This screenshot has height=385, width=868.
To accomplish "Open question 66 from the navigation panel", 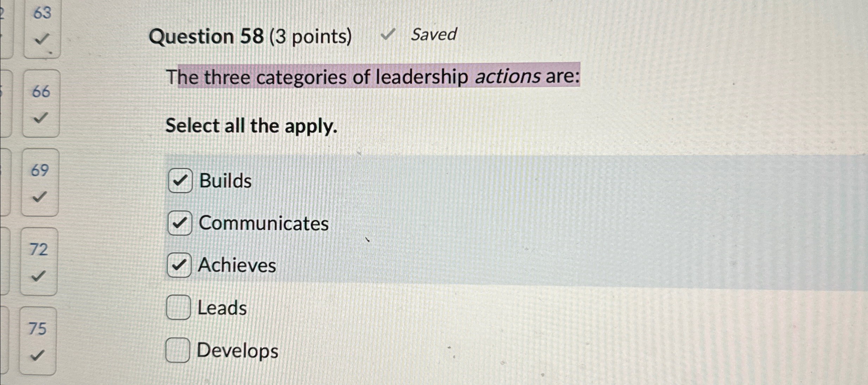I will (41, 92).
